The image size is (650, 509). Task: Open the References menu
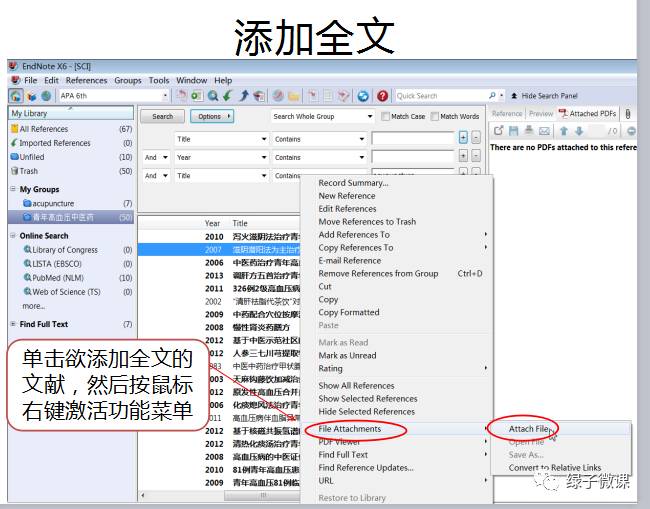86,80
